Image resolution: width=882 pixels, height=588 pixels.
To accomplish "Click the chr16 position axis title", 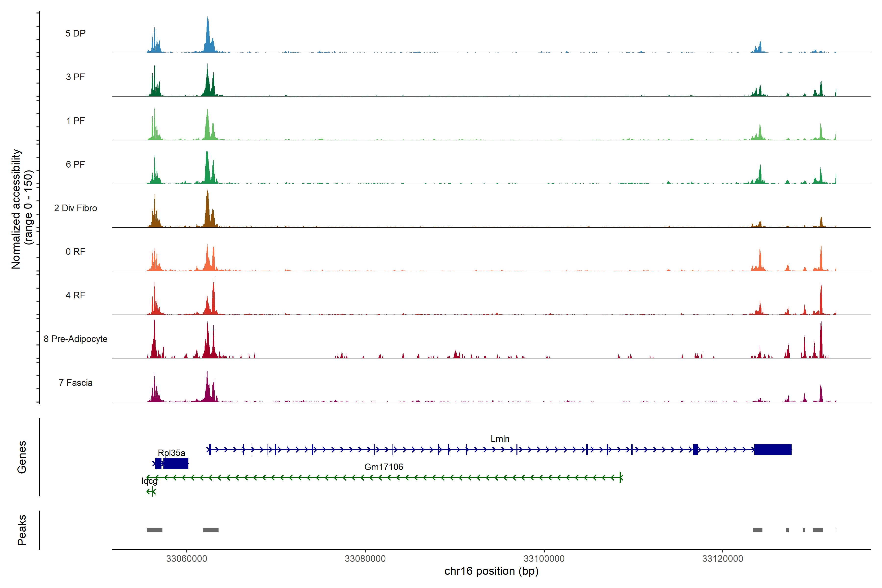I will coord(491,571).
